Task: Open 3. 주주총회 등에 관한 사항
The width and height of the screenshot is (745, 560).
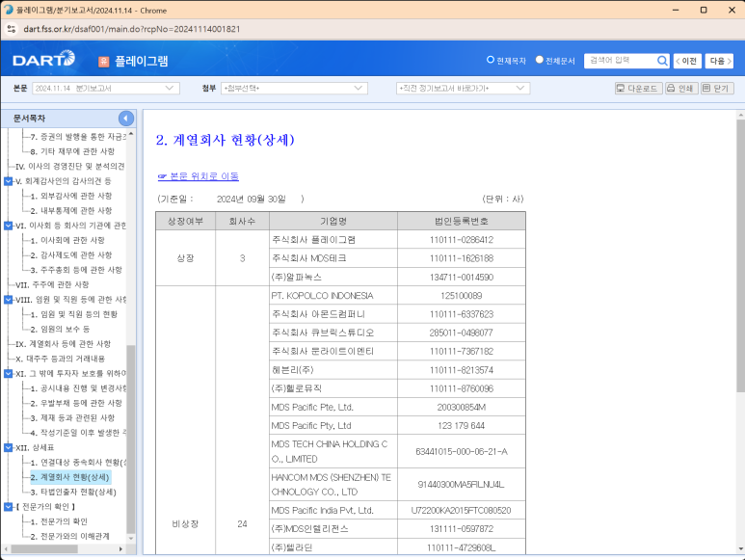Action: click(x=76, y=270)
